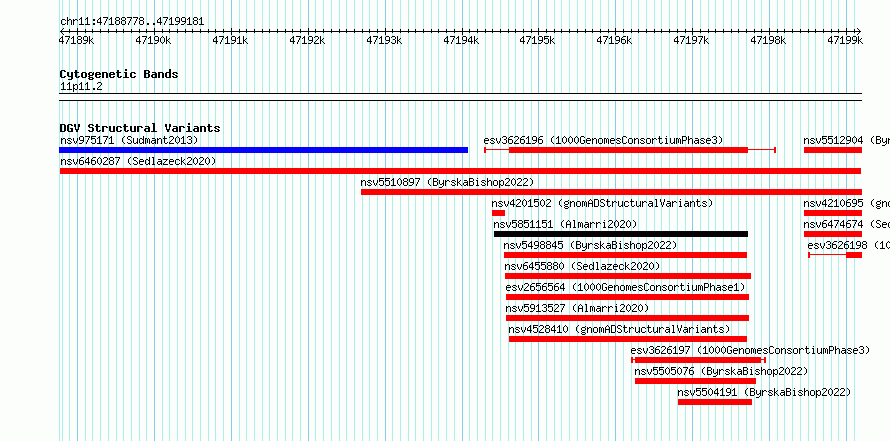The image size is (890, 441).
Task: Select the nsv5512904 red variant bar
Action: point(833,150)
